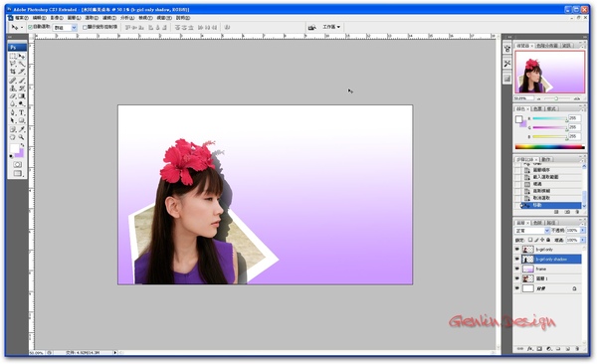Select the Path Selection tool
The width and height of the screenshot is (597, 364).
13,120
